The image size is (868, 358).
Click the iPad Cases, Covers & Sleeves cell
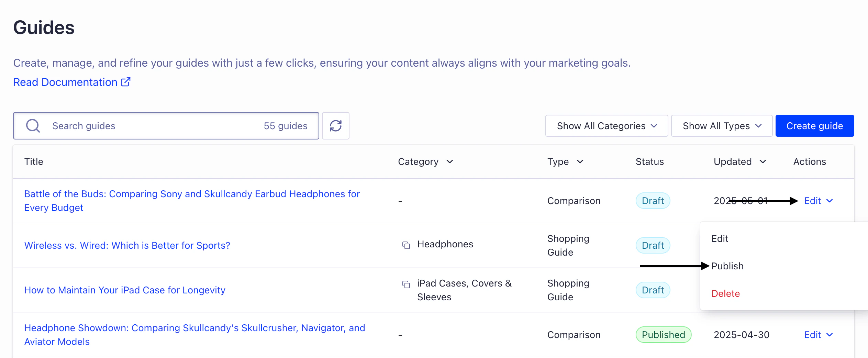click(464, 290)
